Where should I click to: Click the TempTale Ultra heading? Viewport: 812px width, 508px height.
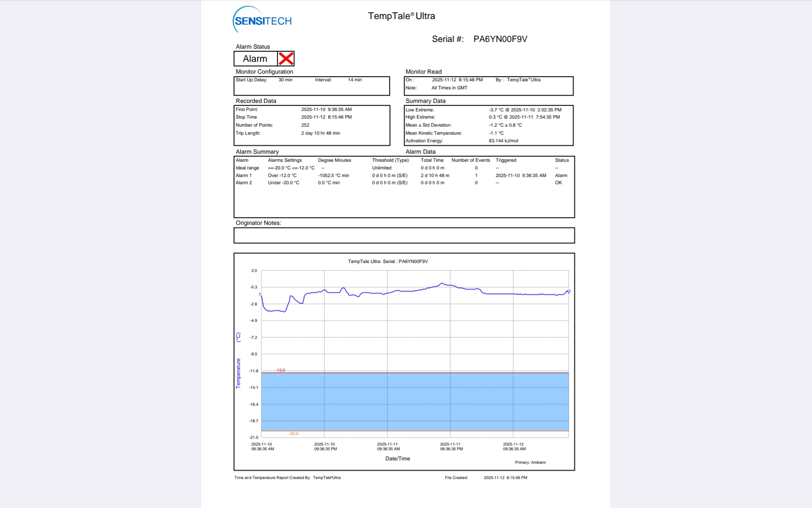click(401, 16)
